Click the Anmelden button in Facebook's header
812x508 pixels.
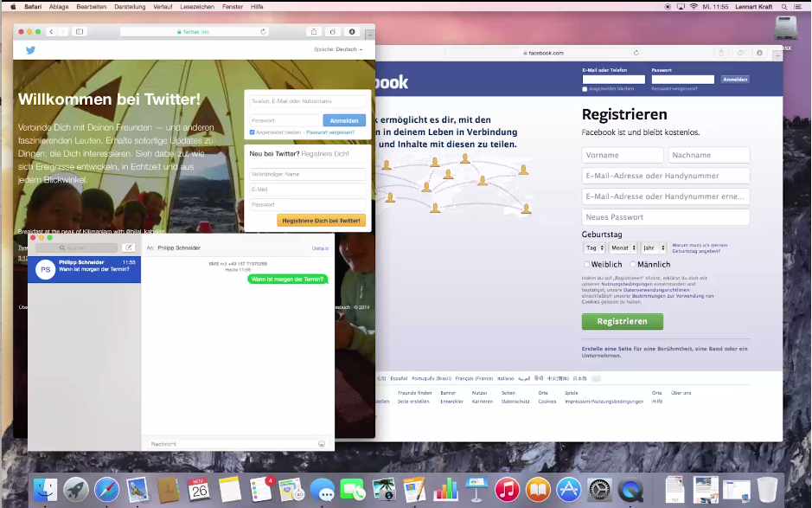(x=735, y=80)
